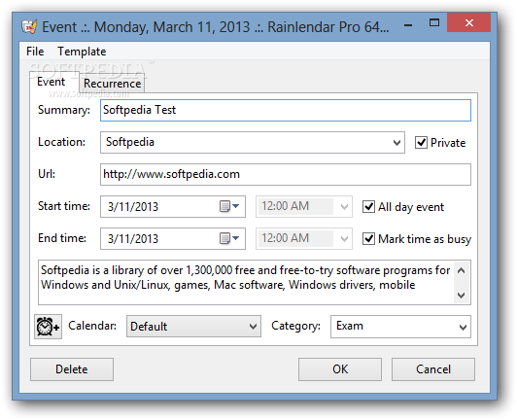Minimize the event dialog window
517x420 pixels.
408,25
